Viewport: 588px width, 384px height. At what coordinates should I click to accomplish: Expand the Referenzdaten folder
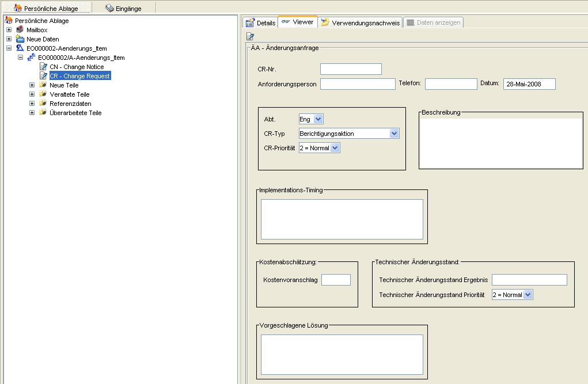[x=32, y=103]
